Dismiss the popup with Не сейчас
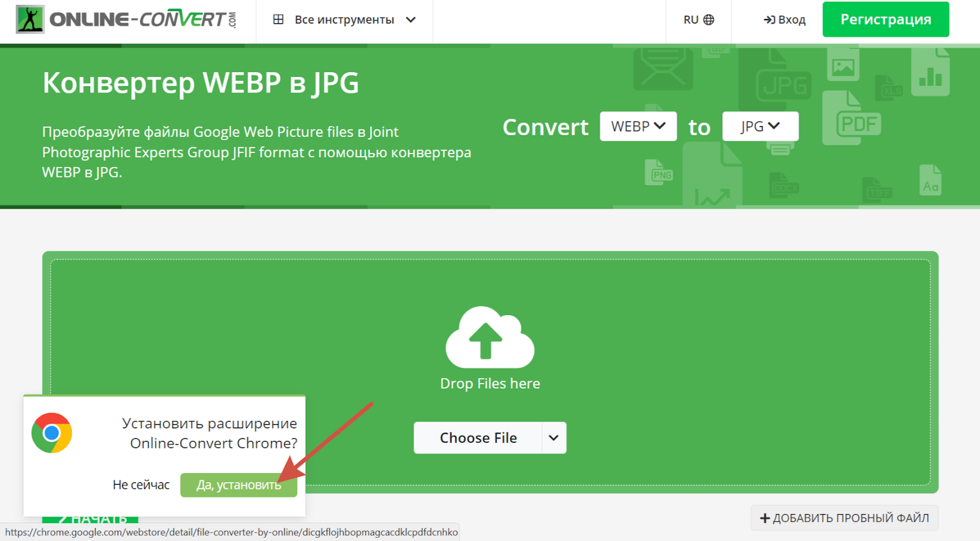 click(x=141, y=485)
